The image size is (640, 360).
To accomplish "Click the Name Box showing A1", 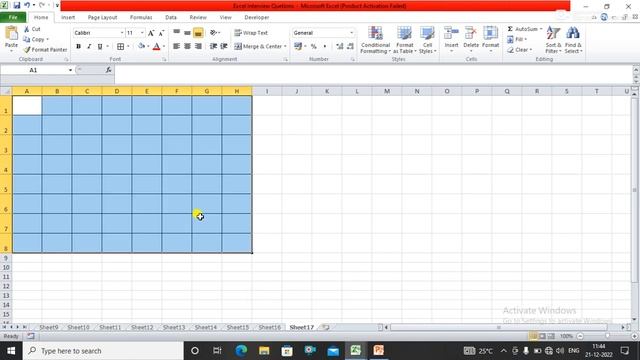I will 33,70.
